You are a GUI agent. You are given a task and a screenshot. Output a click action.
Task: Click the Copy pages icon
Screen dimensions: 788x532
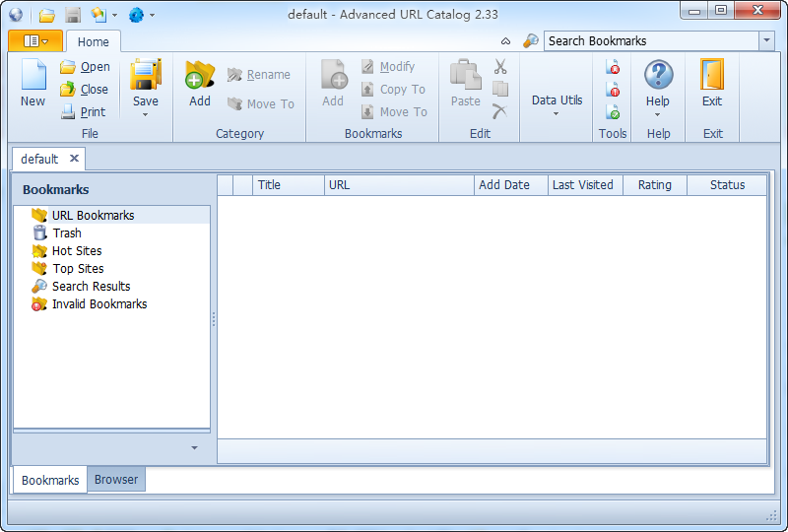[500, 89]
